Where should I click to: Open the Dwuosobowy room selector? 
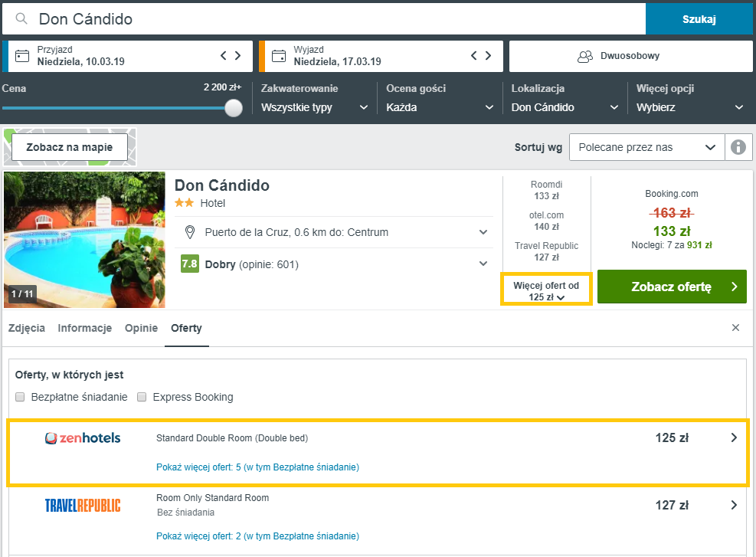pyautogui.click(x=630, y=56)
